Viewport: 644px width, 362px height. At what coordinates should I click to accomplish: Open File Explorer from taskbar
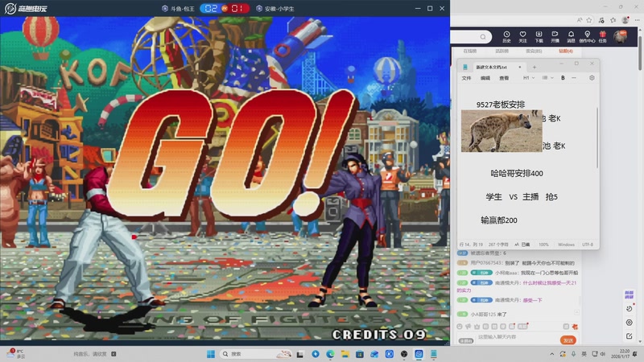pyautogui.click(x=345, y=354)
